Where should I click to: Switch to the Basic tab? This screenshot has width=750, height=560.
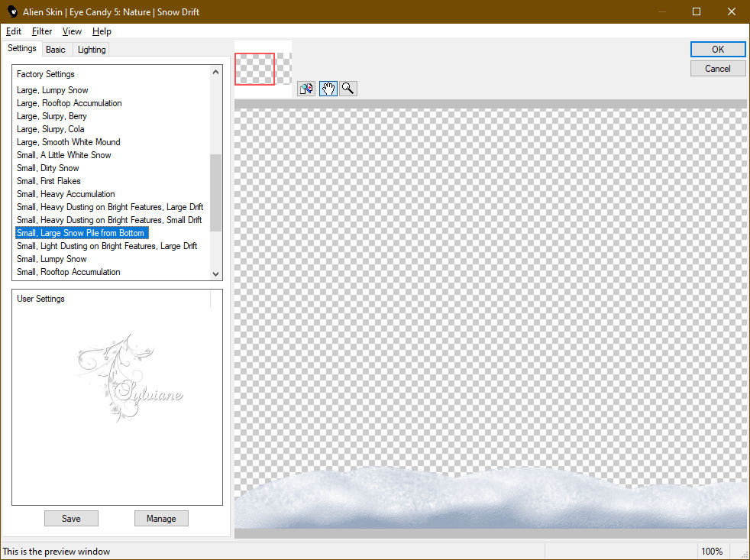[56, 50]
